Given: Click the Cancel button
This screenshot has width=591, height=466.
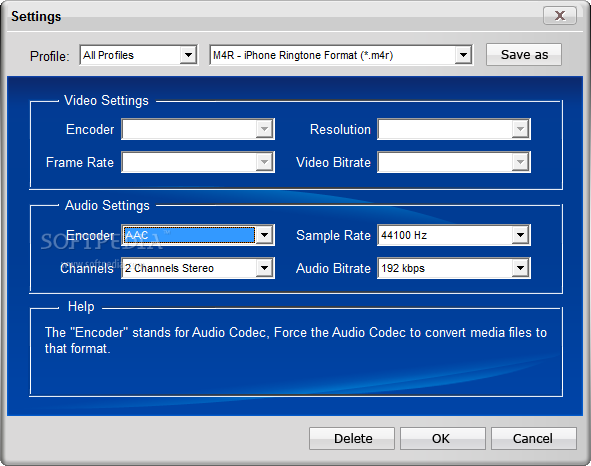Looking at the screenshot, I should (x=534, y=438).
